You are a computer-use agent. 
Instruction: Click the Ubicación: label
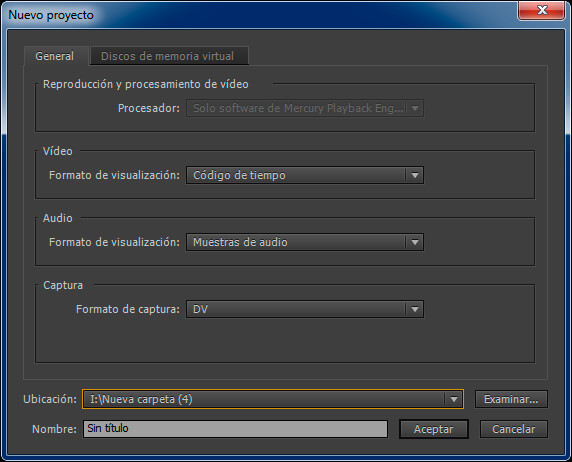[50, 399]
